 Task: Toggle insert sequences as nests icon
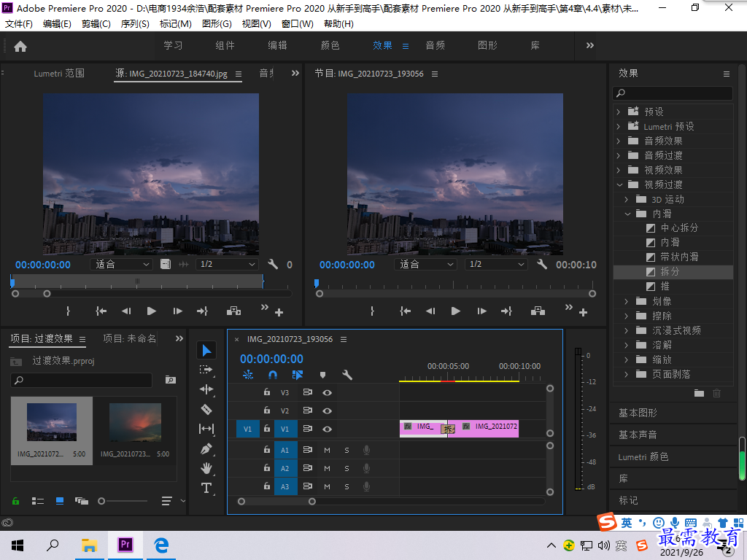point(248,376)
